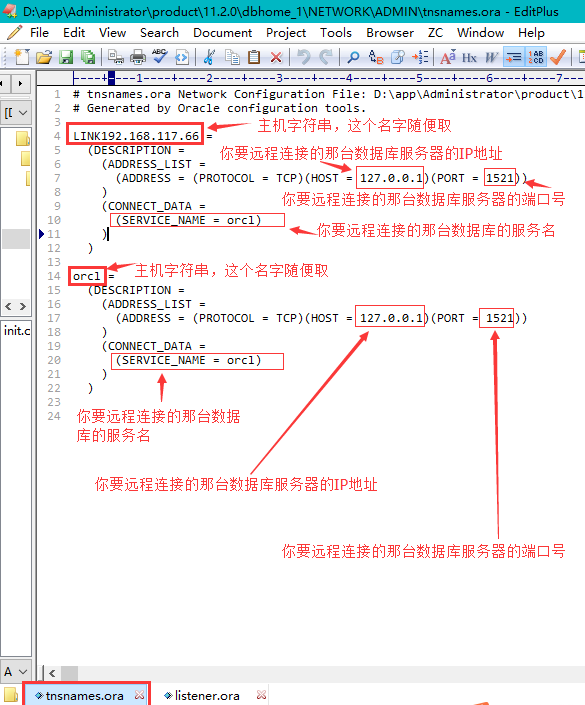The image size is (585, 705).
Task: Switch to the listener.ora document tab
Action: (207, 696)
